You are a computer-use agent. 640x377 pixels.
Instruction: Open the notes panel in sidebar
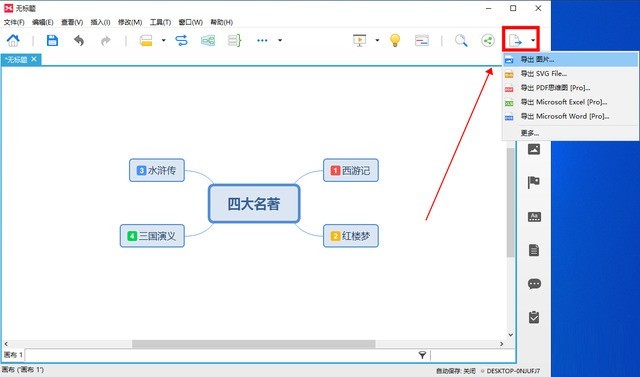coord(534,250)
